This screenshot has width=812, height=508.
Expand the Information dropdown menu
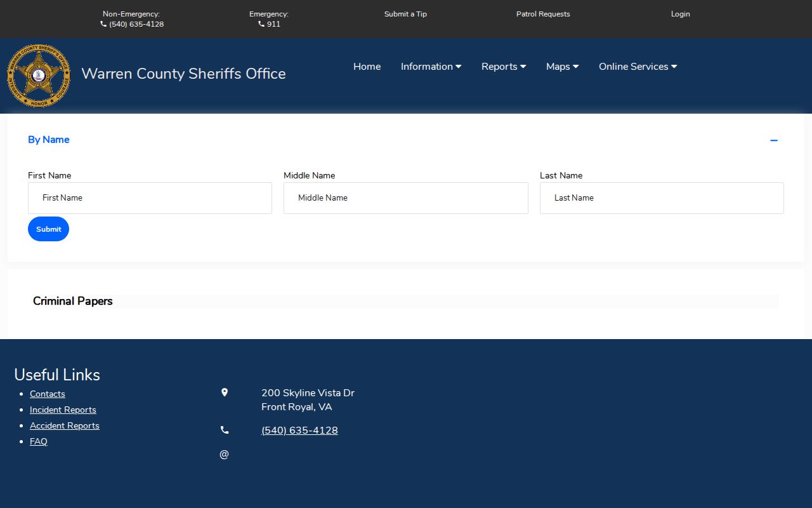(431, 67)
